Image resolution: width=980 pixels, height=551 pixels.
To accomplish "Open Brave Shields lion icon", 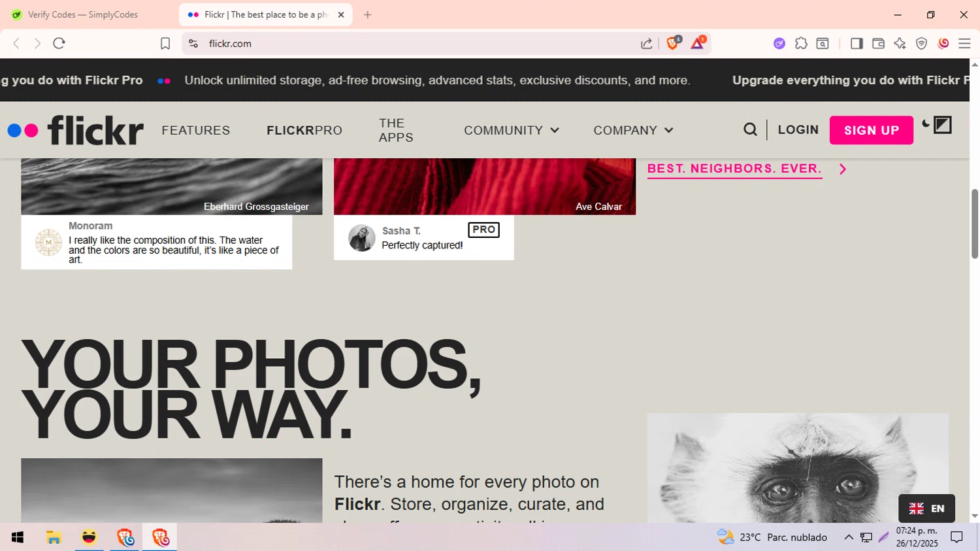I will pos(673,42).
